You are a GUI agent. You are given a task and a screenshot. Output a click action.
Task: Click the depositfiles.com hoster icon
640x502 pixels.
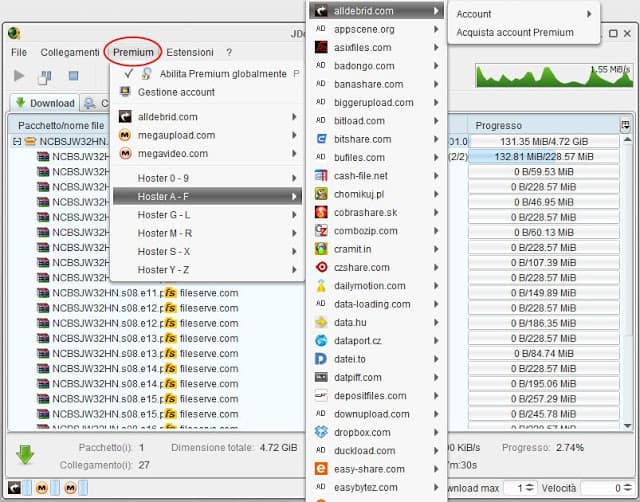pos(321,395)
